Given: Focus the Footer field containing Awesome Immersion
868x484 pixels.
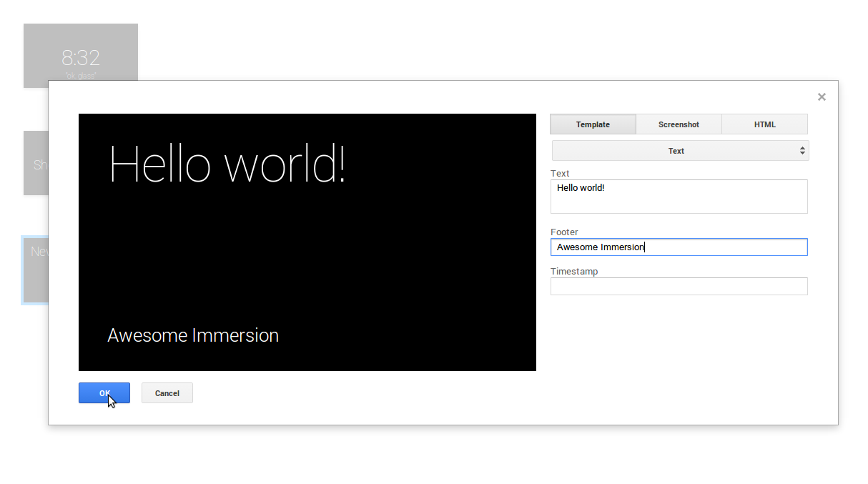Looking at the screenshot, I should (679, 247).
